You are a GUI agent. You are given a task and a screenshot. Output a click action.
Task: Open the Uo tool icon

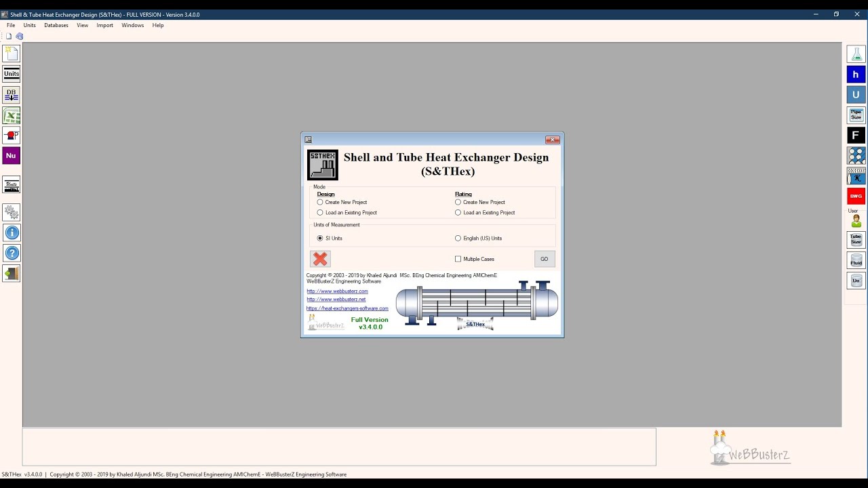[x=856, y=281]
